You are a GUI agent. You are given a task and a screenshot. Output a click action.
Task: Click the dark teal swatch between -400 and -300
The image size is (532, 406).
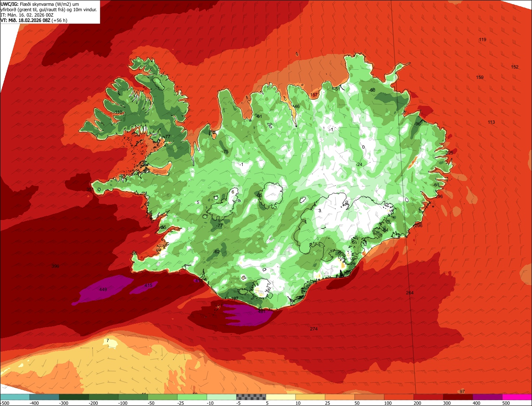click(x=44, y=397)
